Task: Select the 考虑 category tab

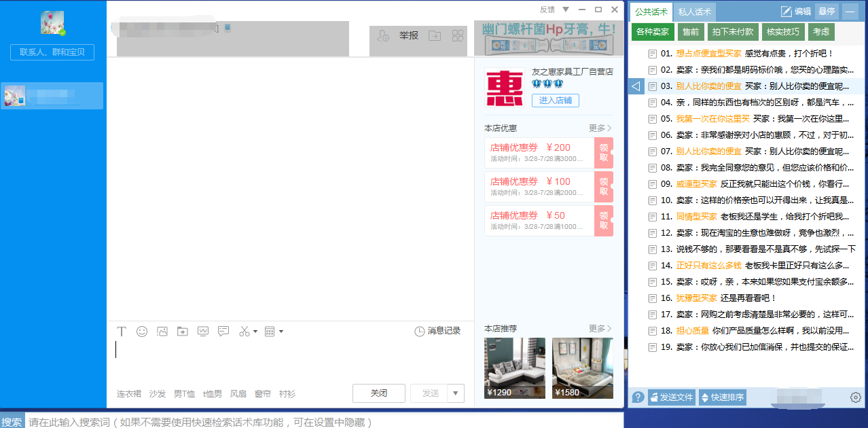Action: (x=821, y=32)
